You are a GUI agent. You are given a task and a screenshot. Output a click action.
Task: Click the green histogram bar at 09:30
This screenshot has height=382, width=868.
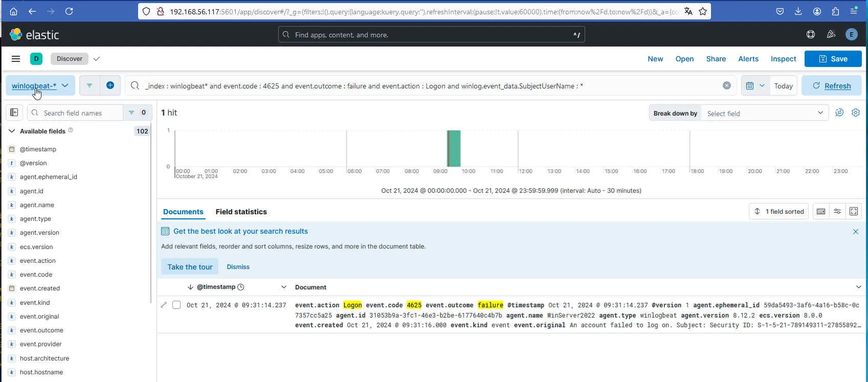454,148
